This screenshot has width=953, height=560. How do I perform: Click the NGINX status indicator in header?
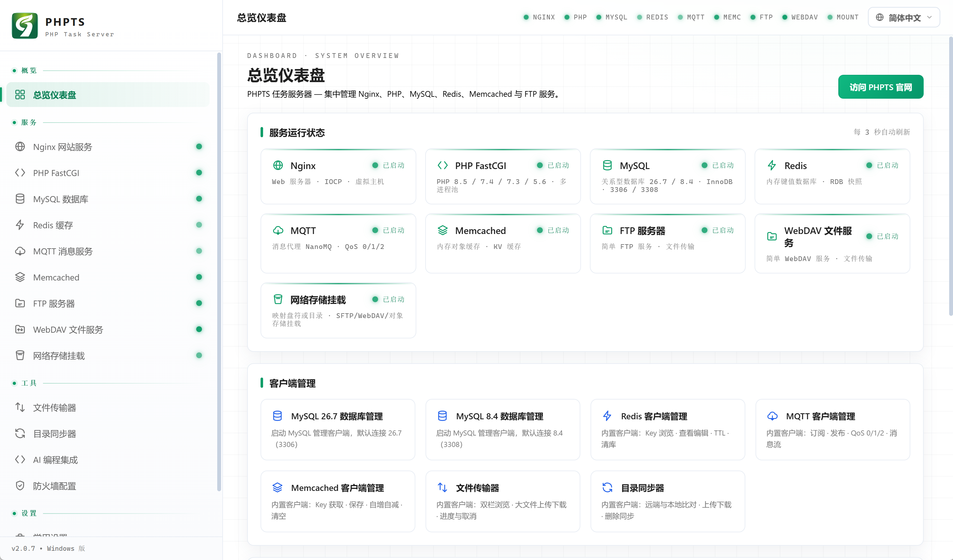[539, 17]
